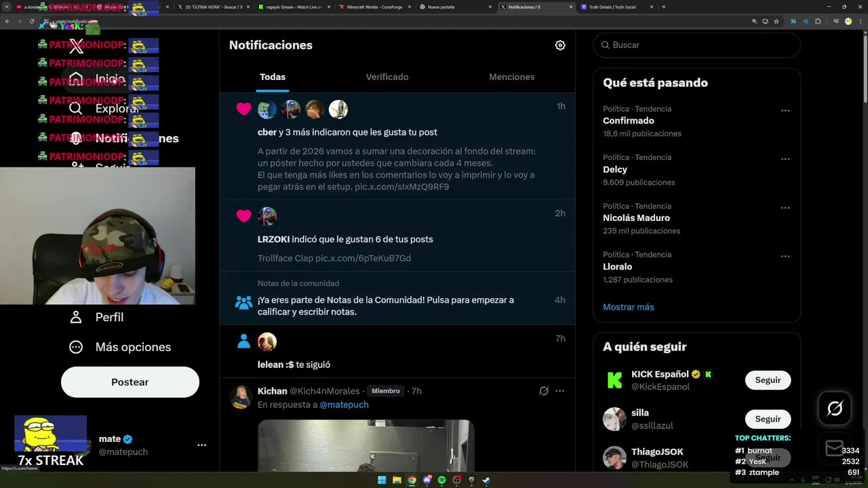This screenshot has width=868, height=488.
Task: Open the Grok floating button
Action: [x=835, y=408]
